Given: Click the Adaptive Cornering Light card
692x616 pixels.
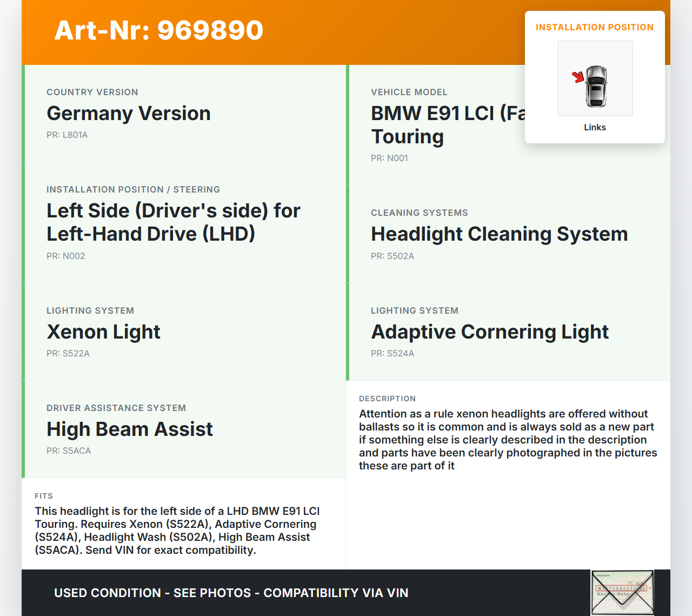Looking at the screenshot, I should [x=489, y=332].
